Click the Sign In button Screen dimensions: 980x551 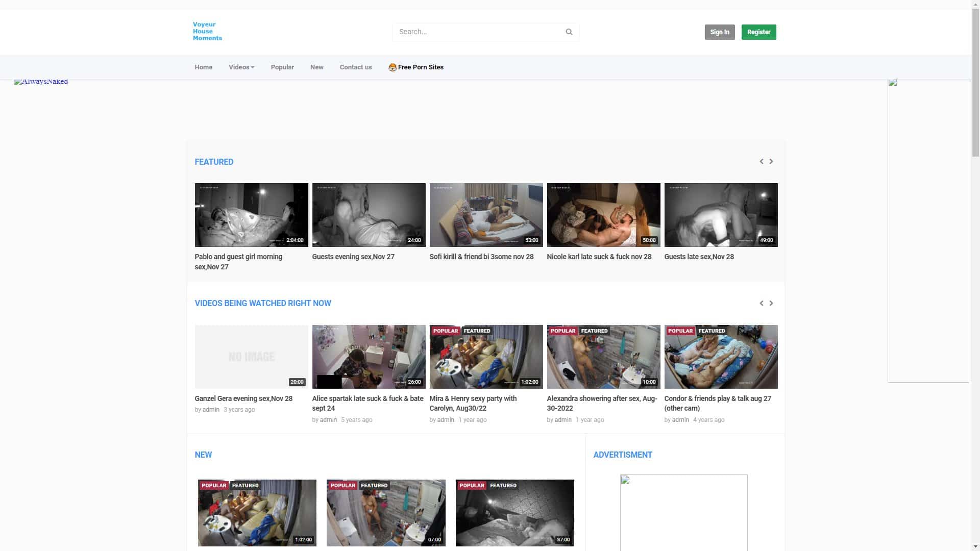(x=720, y=32)
